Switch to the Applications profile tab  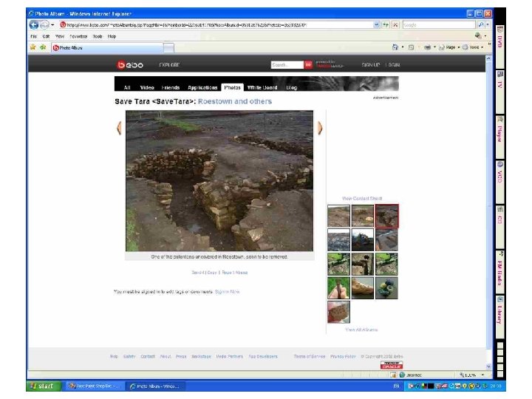tap(202, 87)
